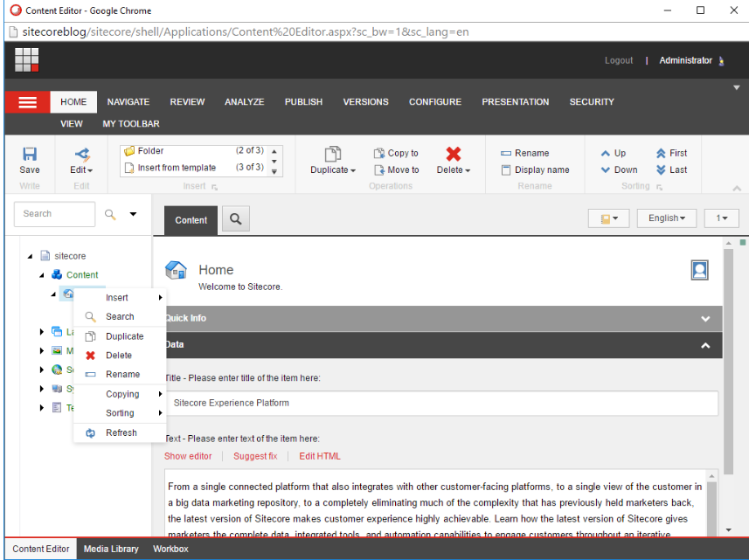The image size is (749, 560).
Task: Click Edit HTML link
Action: click(x=320, y=456)
